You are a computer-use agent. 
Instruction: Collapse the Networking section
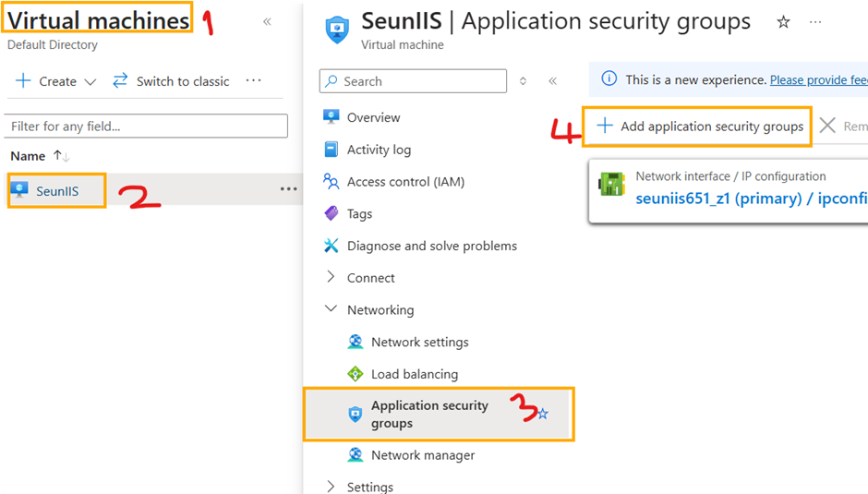(332, 309)
